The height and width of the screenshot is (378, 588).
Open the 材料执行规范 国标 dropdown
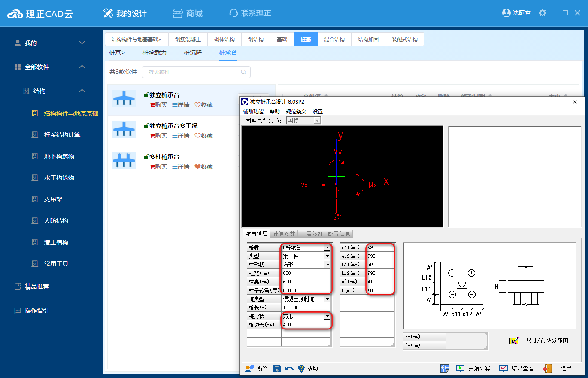303,121
